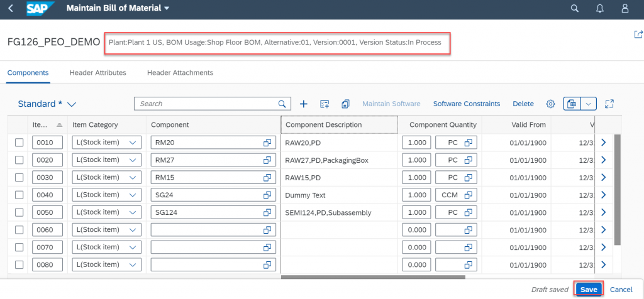Open the view mode dropdown arrow by table icon
The image size is (644, 299).
(x=588, y=104)
